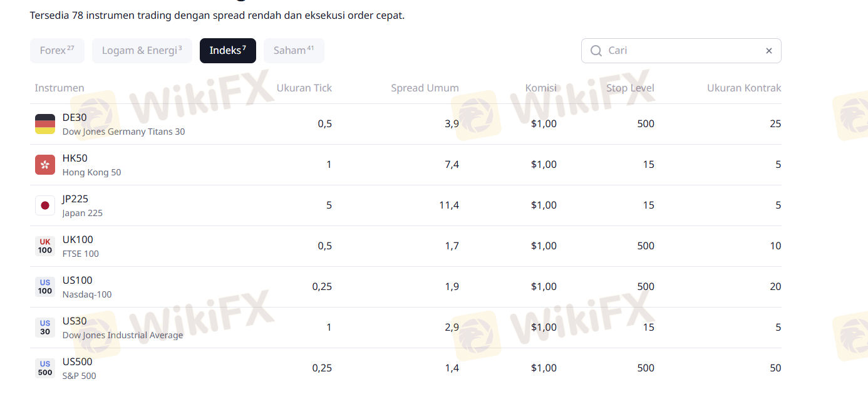The height and width of the screenshot is (414, 868).
Task: Click the DE30 German flag icon
Action: [x=45, y=124]
